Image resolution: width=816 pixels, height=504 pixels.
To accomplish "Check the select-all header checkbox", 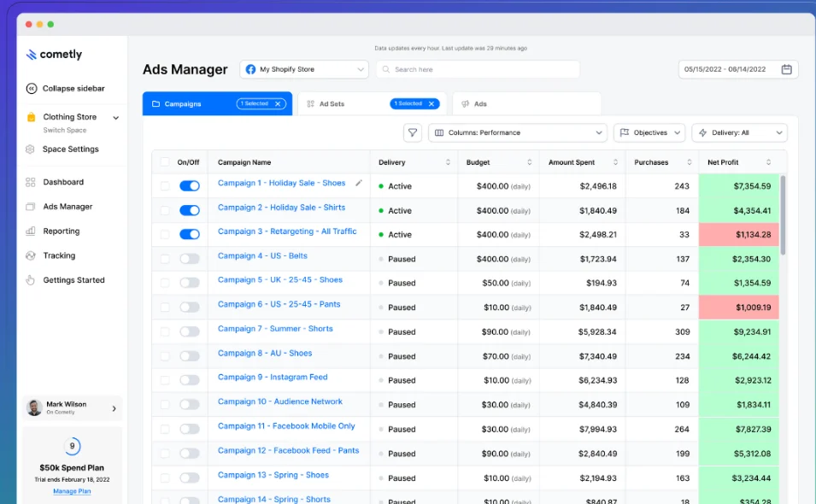I will 165,161.
